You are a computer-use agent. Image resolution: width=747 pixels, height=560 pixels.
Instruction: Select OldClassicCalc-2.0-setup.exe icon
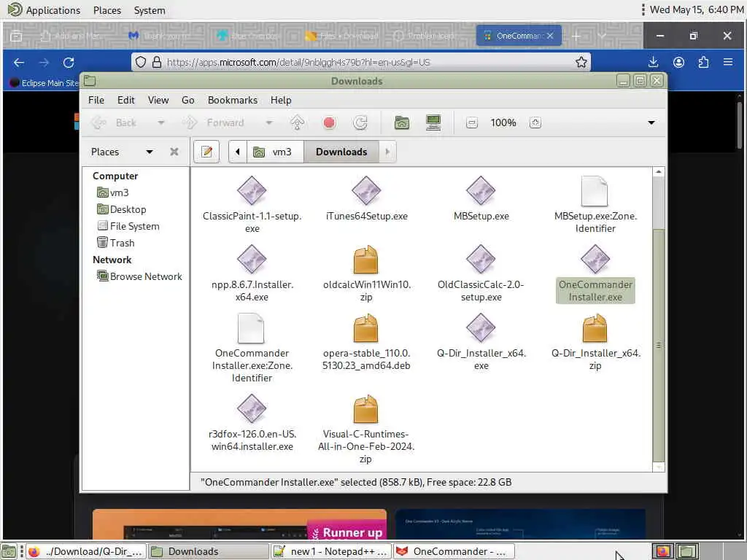tap(481, 260)
